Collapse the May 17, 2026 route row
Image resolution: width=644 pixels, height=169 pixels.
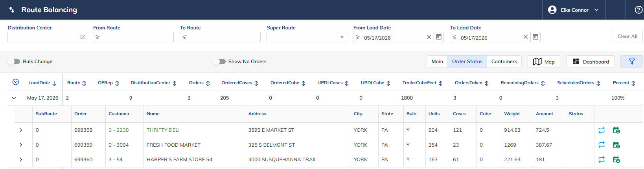tap(14, 98)
